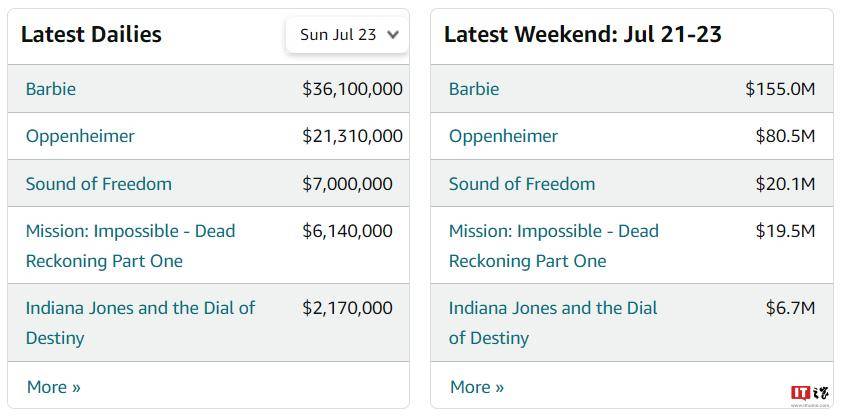Click Barbie's $36,100,000 daily gross
The width and height of the screenshot is (842, 420).
[x=352, y=89]
